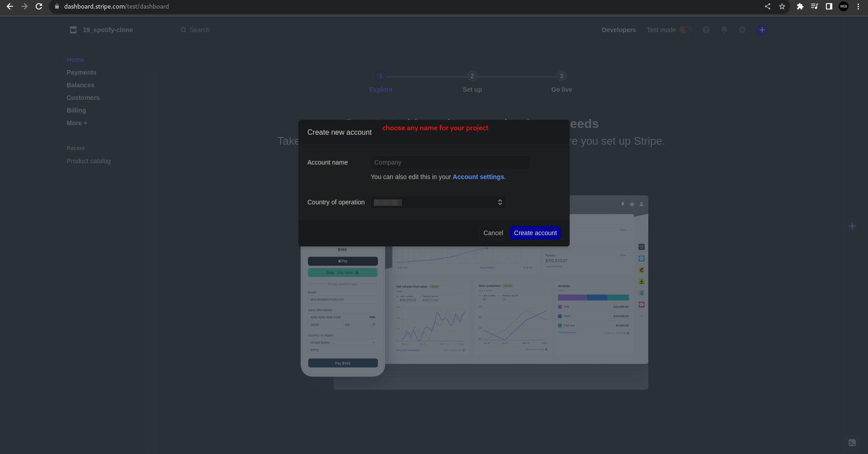
Task: Open the 19_spotify-clone account switcher
Action: click(101, 30)
